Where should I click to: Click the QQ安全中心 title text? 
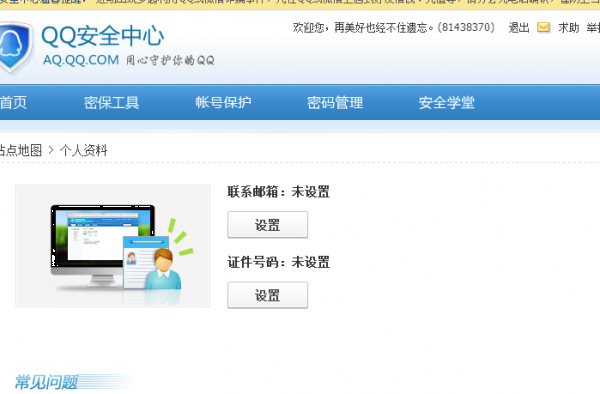(103, 36)
